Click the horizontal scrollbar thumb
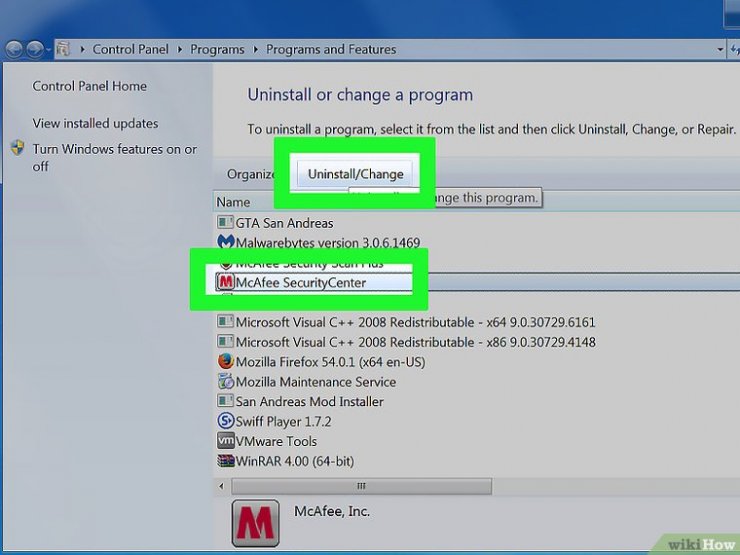This screenshot has width=740, height=555. pos(362,486)
